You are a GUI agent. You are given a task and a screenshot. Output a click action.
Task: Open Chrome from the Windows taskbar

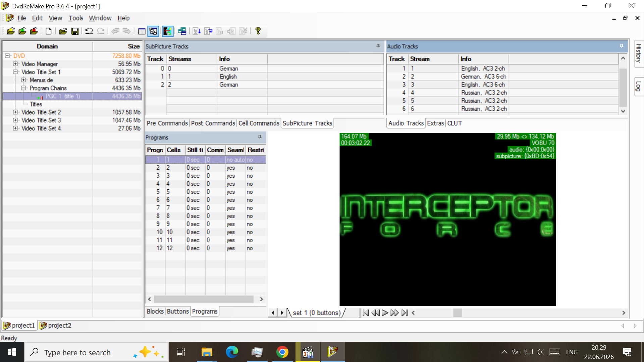[x=282, y=352]
